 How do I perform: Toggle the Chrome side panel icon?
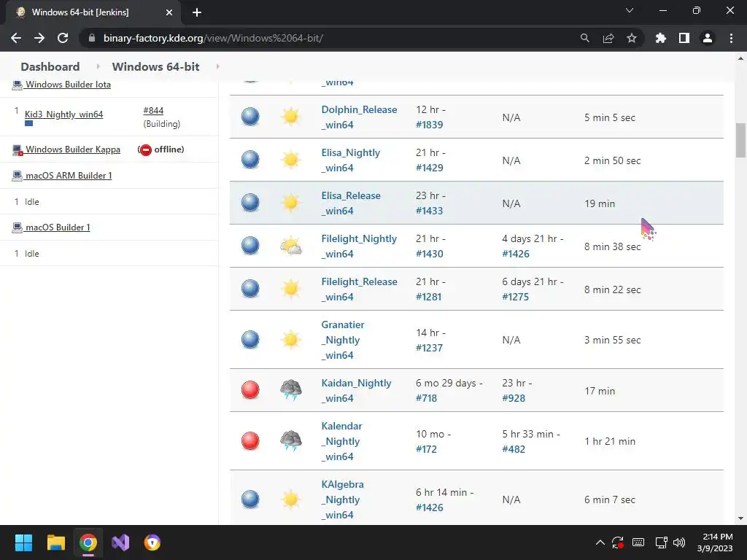point(684,38)
